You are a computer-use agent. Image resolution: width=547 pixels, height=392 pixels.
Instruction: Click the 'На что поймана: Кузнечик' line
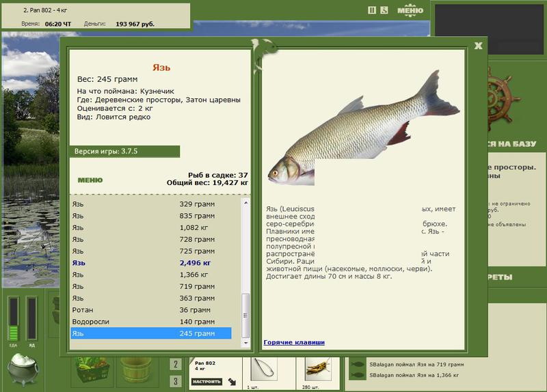[126, 92]
